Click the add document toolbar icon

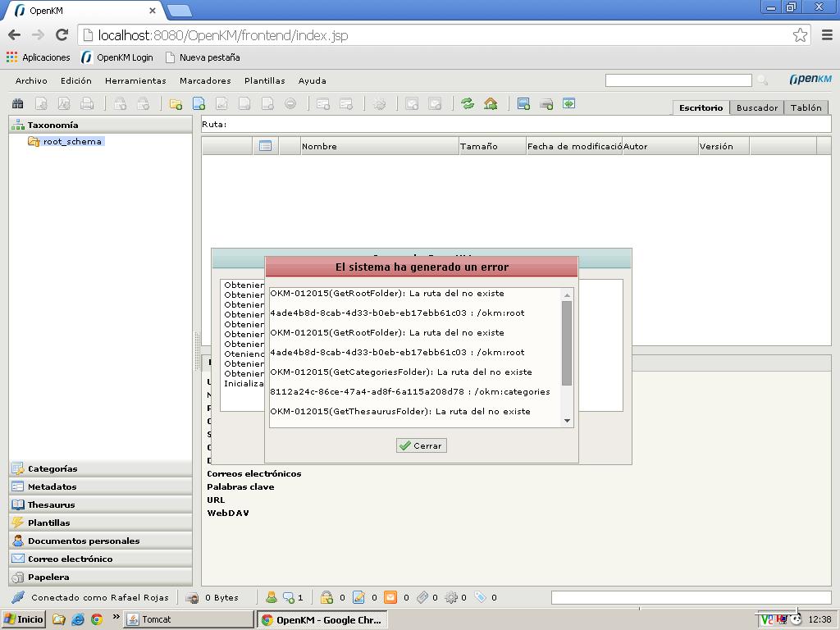click(x=199, y=104)
